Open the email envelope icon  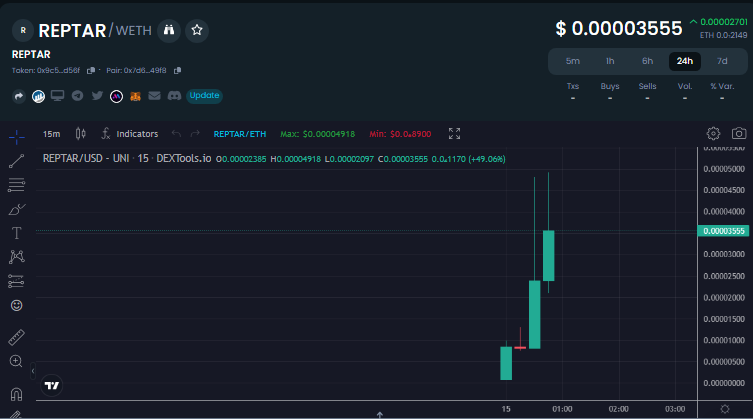[x=154, y=96]
